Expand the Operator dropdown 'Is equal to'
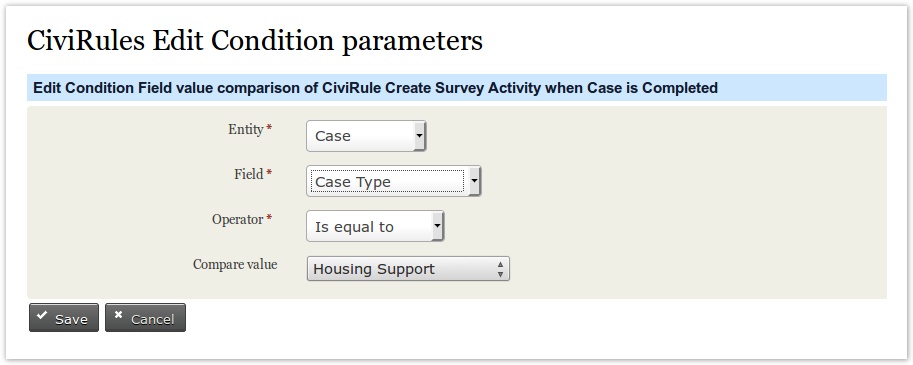This screenshot has height=365, width=913. click(375, 226)
